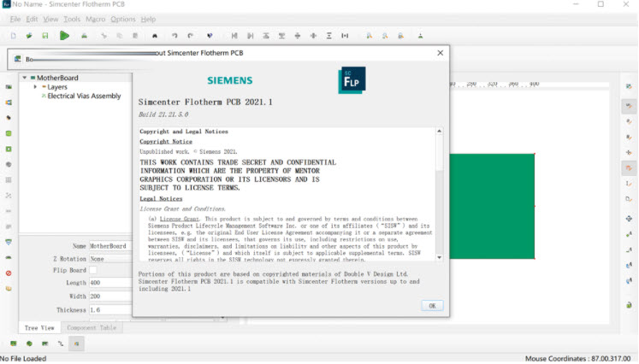
Task: Select the MotherBoard label in the tree
Action: coord(57,78)
